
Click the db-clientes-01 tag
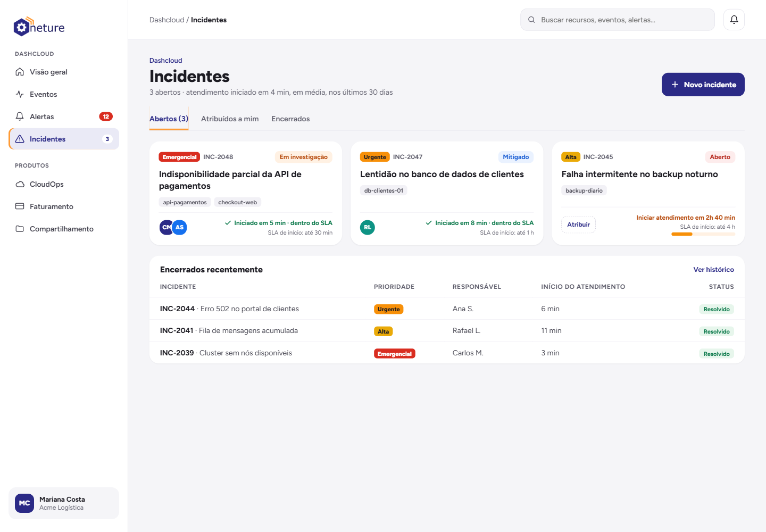(x=384, y=190)
